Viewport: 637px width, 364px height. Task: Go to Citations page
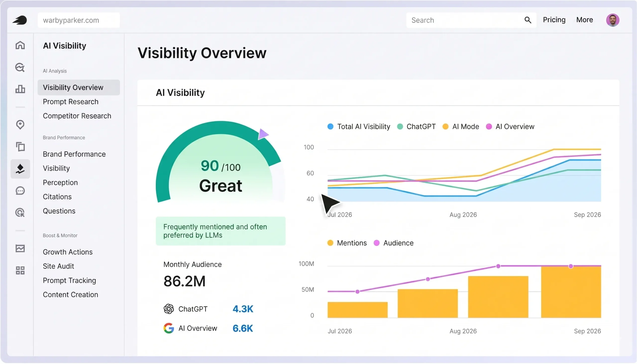(x=57, y=197)
